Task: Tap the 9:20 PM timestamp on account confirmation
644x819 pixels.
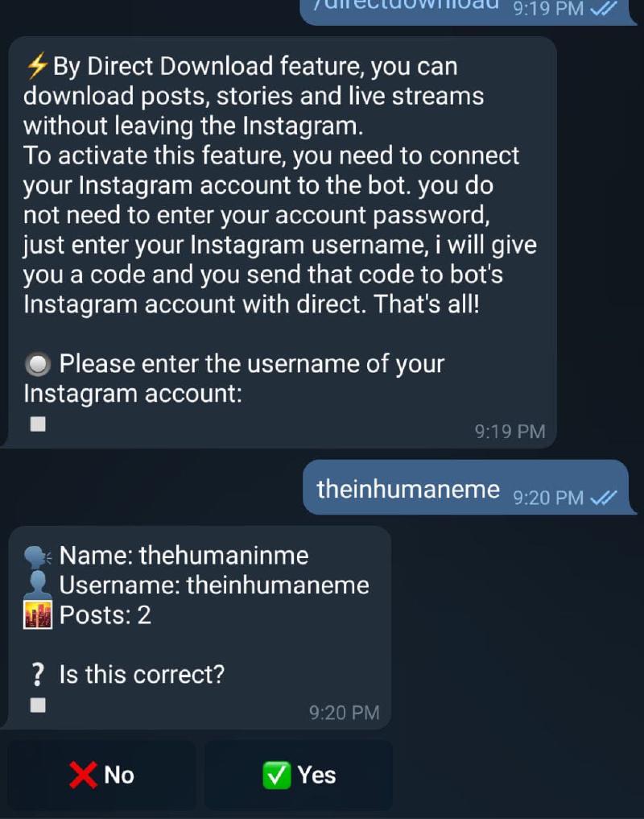Action: [x=345, y=713]
